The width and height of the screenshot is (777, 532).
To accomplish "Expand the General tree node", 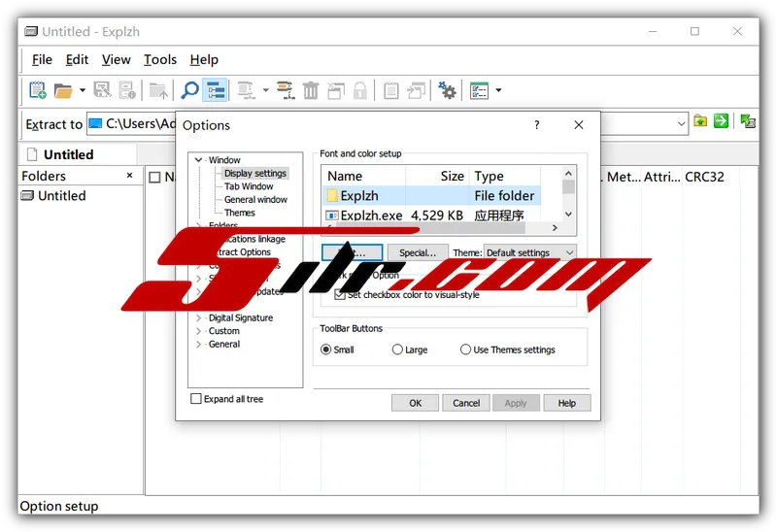I will pos(199,344).
